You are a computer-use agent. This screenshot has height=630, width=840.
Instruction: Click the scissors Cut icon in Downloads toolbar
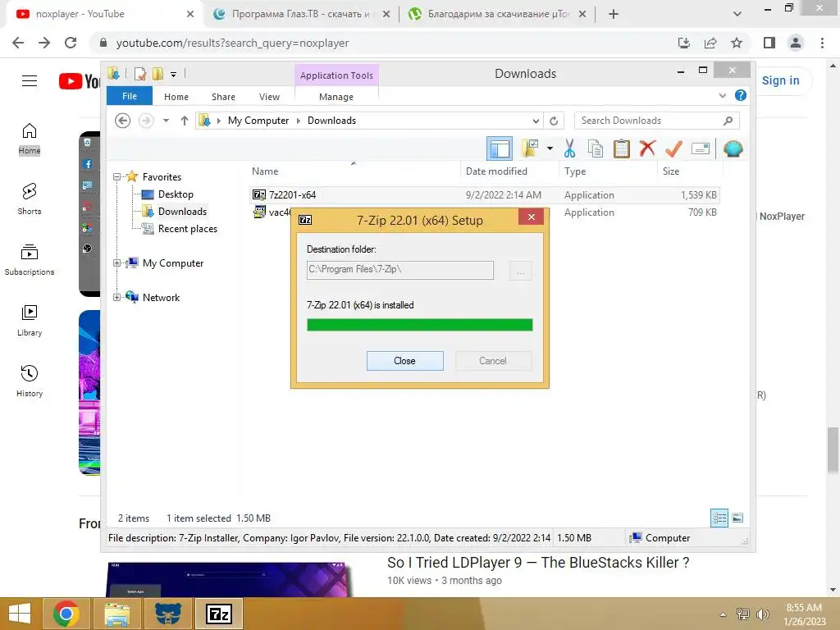[x=569, y=148]
